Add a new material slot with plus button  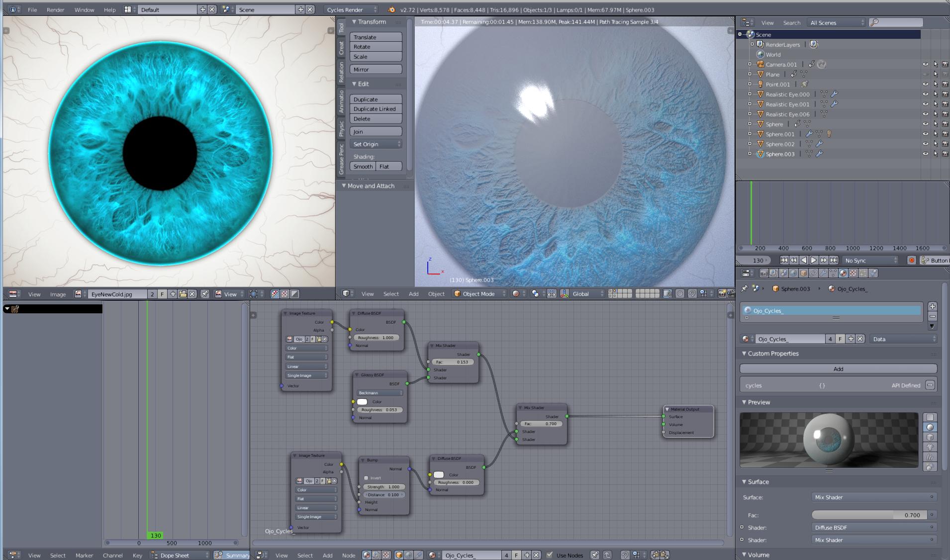click(x=932, y=306)
